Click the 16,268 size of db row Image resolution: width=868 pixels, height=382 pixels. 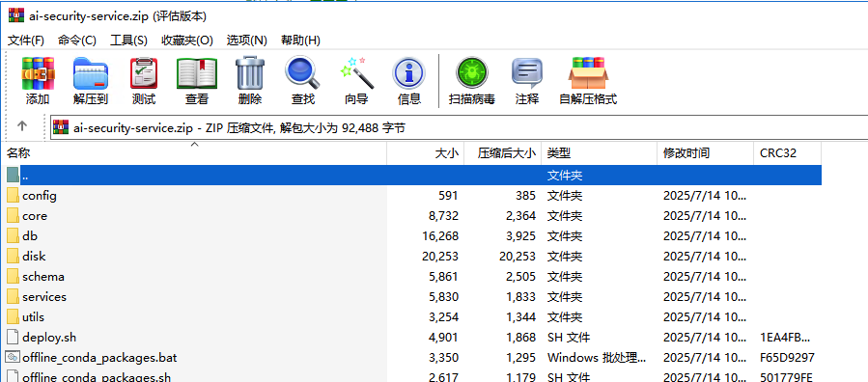point(440,236)
